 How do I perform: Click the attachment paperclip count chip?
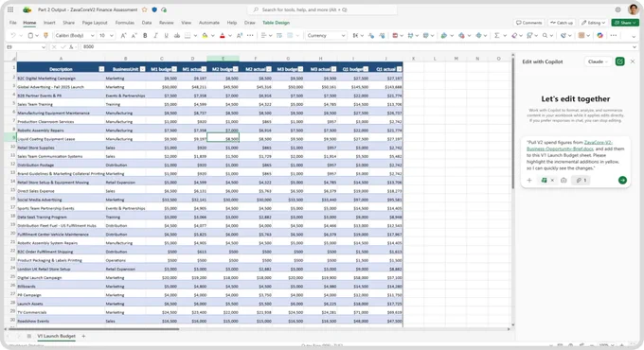(x=581, y=180)
